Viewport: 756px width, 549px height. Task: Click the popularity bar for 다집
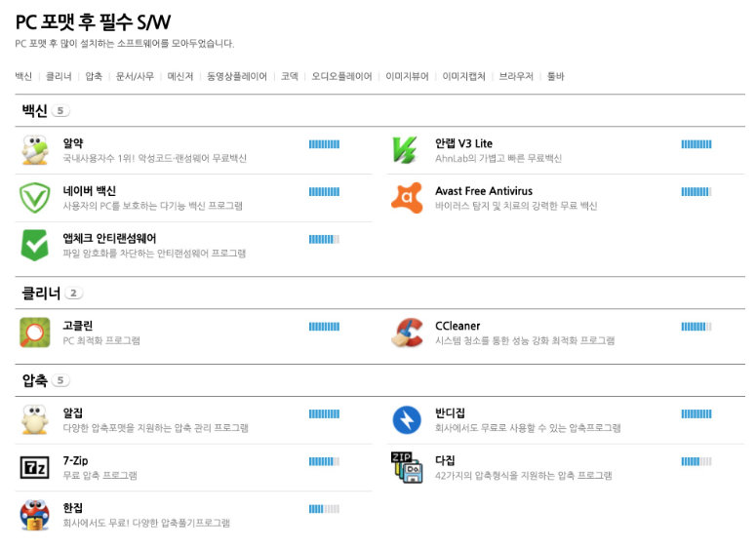[x=696, y=462]
